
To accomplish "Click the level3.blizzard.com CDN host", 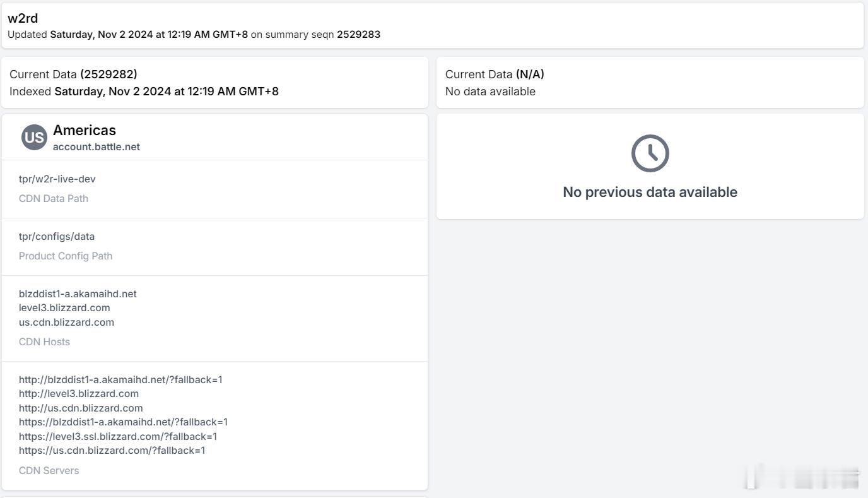I will (64, 307).
